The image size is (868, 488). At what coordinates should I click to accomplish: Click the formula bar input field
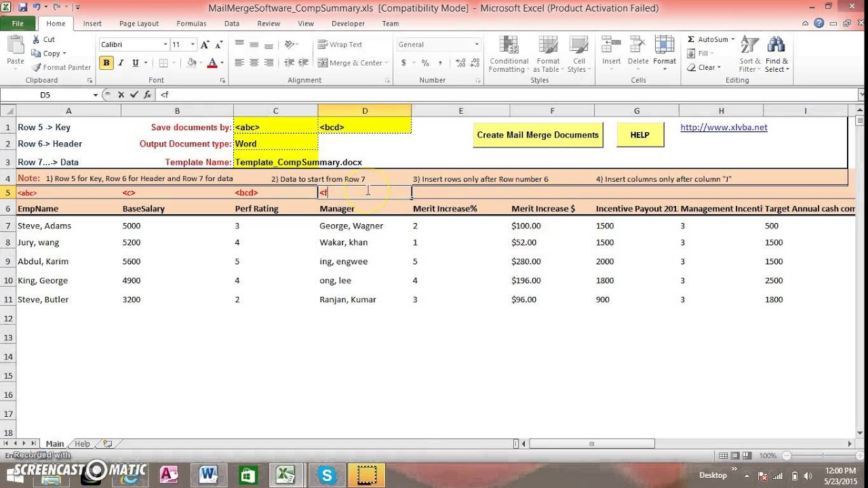pyautogui.click(x=509, y=95)
